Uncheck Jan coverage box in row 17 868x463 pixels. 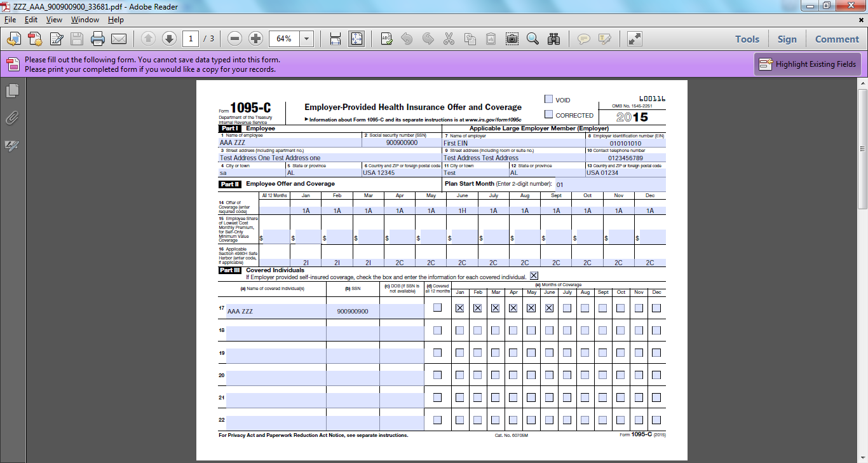coord(459,308)
